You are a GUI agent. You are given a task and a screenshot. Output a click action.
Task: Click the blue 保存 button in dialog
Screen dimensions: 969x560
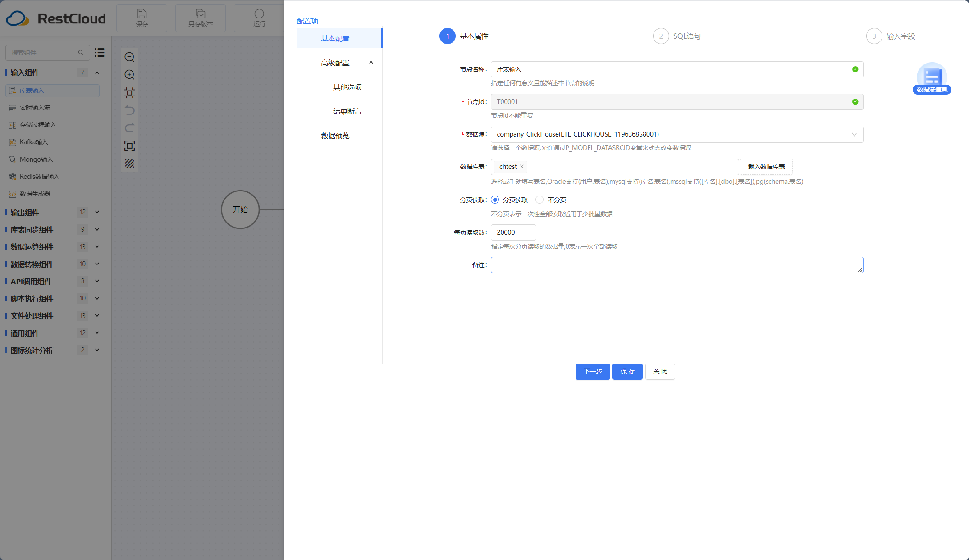coord(627,372)
